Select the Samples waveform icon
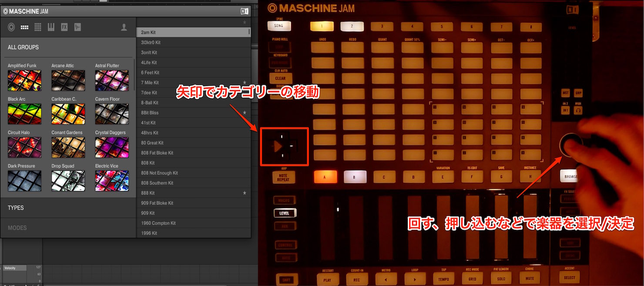 click(77, 27)
